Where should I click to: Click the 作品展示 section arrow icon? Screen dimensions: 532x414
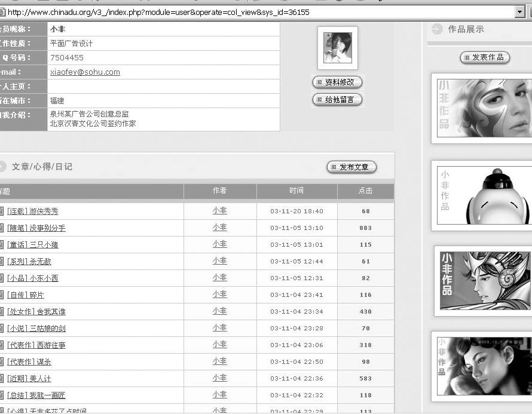coord(437,29)
